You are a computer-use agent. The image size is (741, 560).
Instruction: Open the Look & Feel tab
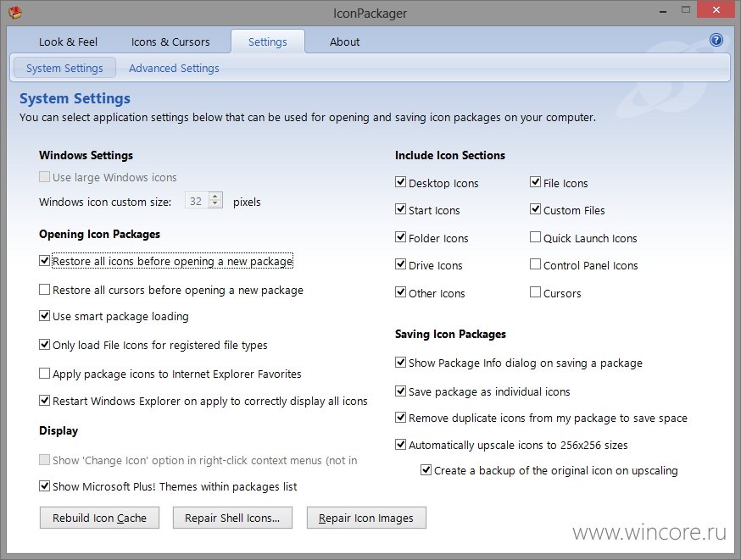point(68,42)
